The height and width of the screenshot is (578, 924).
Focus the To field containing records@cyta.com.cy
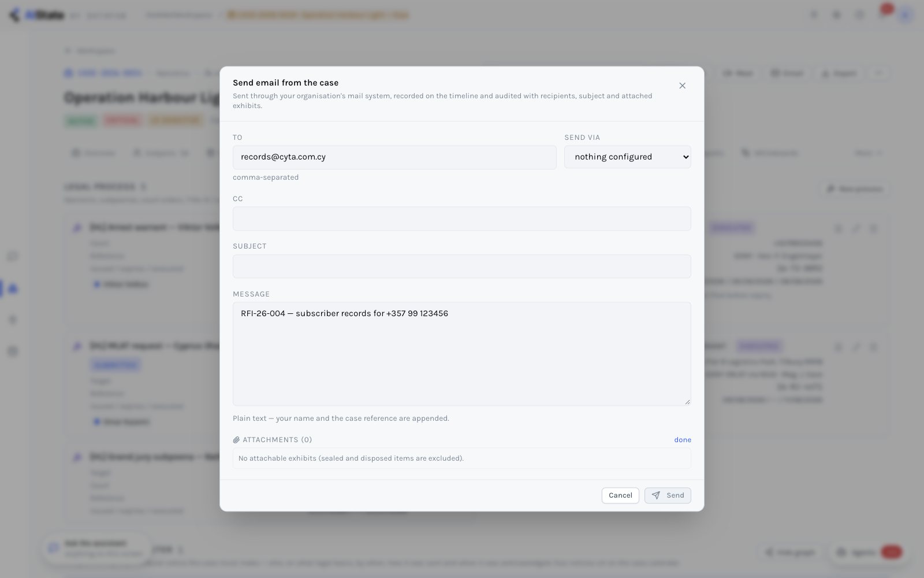394,157
